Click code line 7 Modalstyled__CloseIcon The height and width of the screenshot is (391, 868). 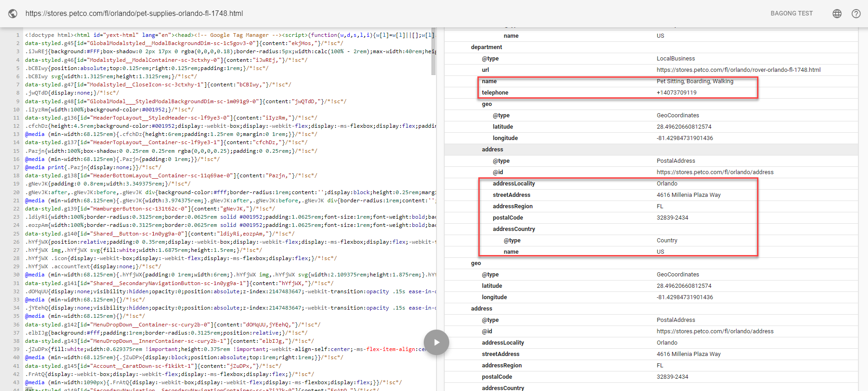[158, 85]
